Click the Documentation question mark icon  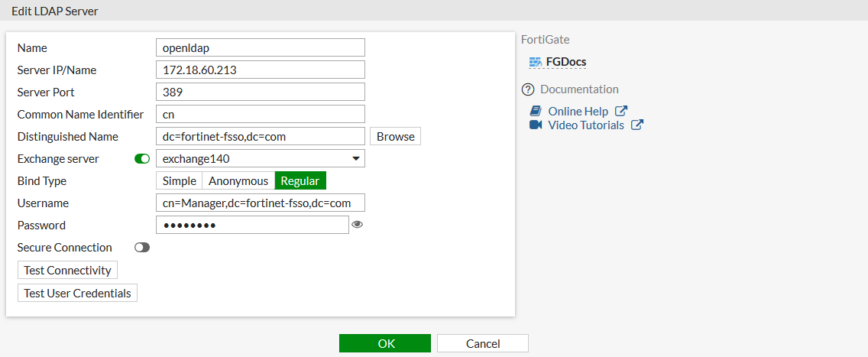coord(527,89)
